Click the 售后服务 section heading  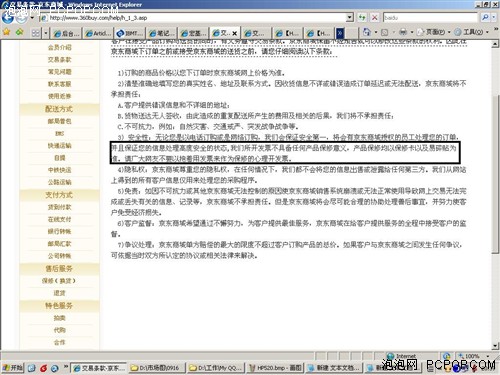[59, 268]
